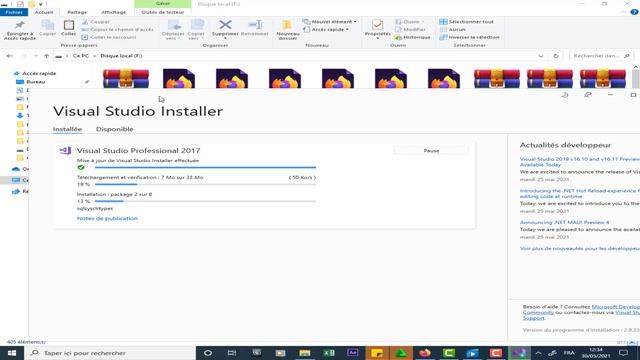Switch to Accueil ribbon tab
Viewport: 640px width, 360px height.
pos(44,12)
